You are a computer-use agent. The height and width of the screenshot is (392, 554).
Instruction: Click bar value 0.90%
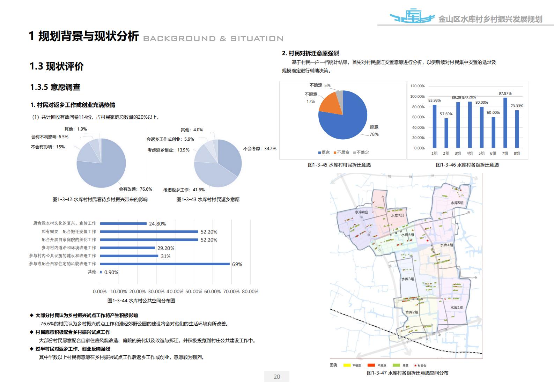tap(111, 272)
